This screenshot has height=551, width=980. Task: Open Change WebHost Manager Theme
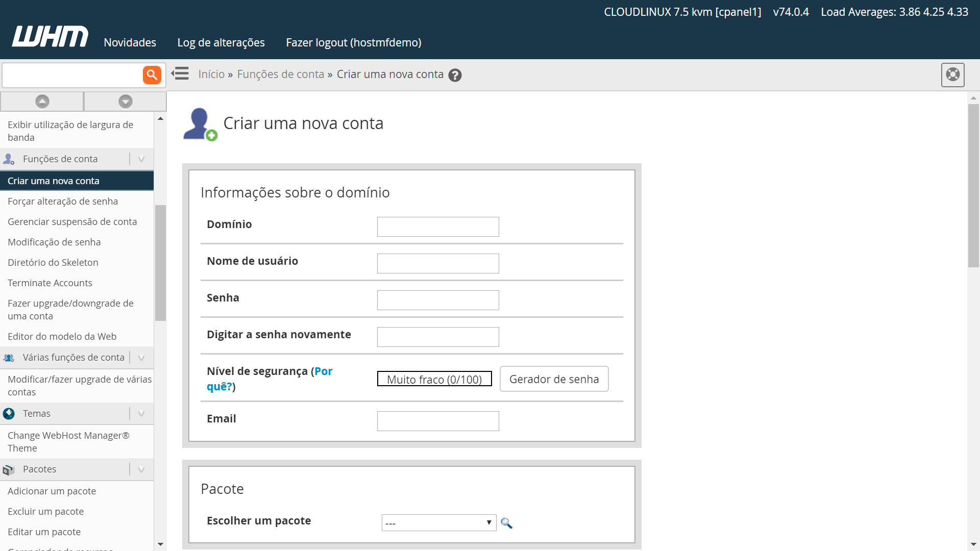click(68, 442)
